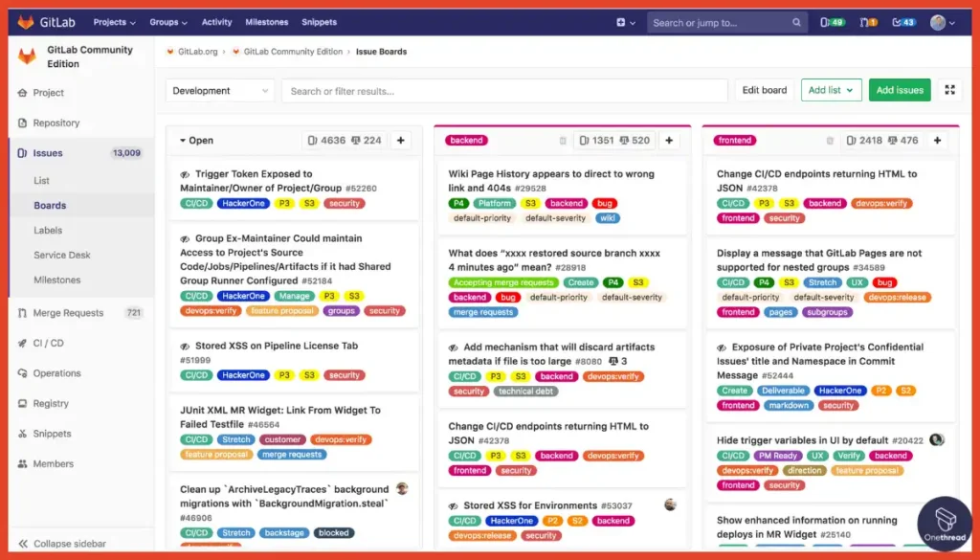The width and height of the screenshot is (980, 560).
Task: Click the GitLab fox logo in navbar
Action: click(x=26, y=22)
